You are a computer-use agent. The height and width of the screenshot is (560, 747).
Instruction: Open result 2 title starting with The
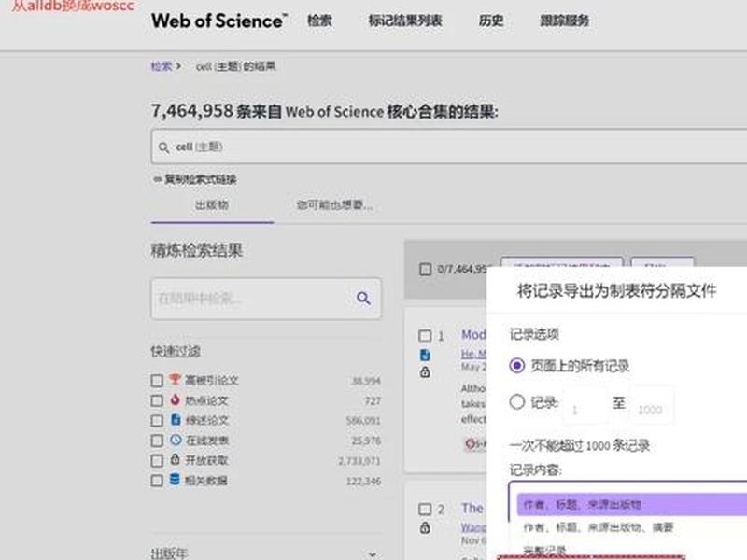[472, 508]
